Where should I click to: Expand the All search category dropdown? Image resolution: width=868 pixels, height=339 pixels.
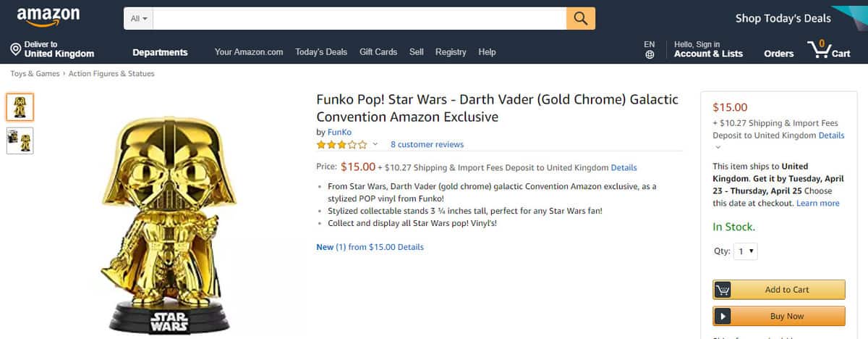pyautogui.click(x=139, y=18)
